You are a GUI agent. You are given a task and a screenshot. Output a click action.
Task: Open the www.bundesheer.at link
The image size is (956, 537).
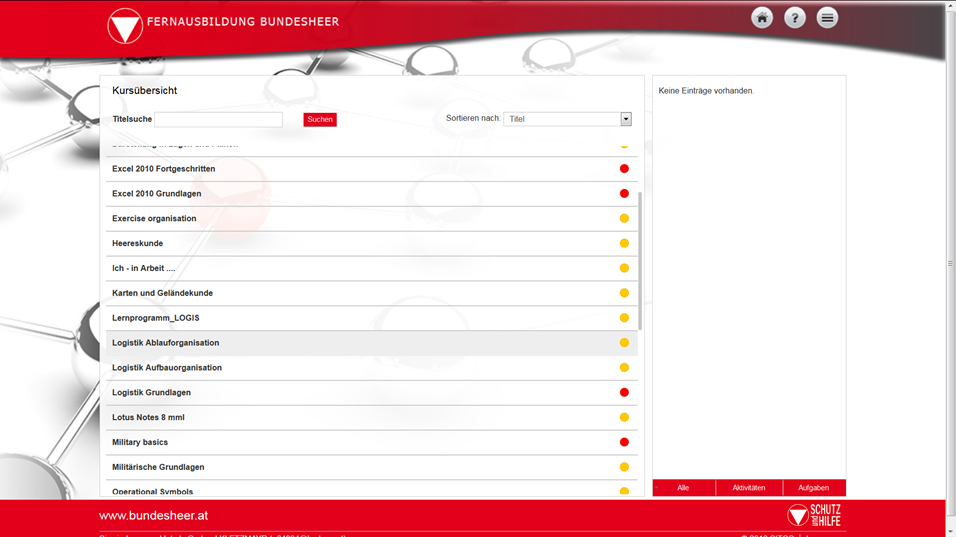point(154,515)
